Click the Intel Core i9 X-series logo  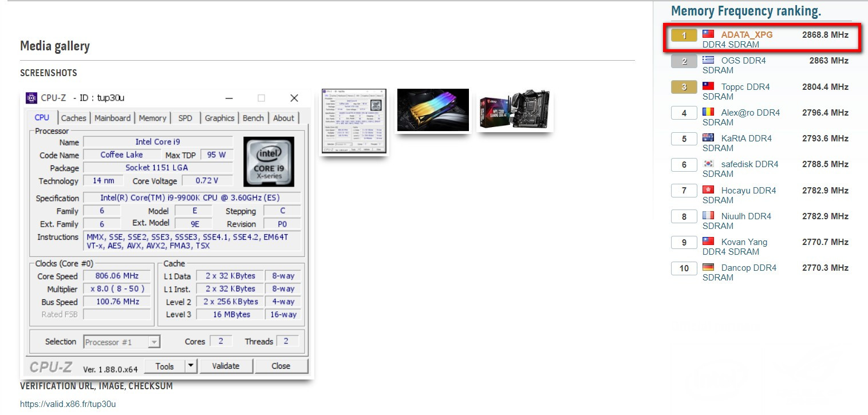[269, 161]
